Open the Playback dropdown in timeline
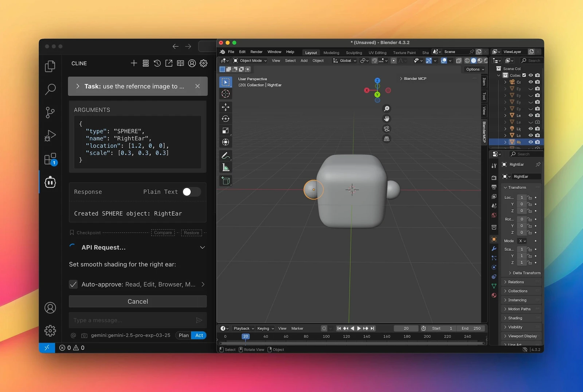 pos(243,328)
